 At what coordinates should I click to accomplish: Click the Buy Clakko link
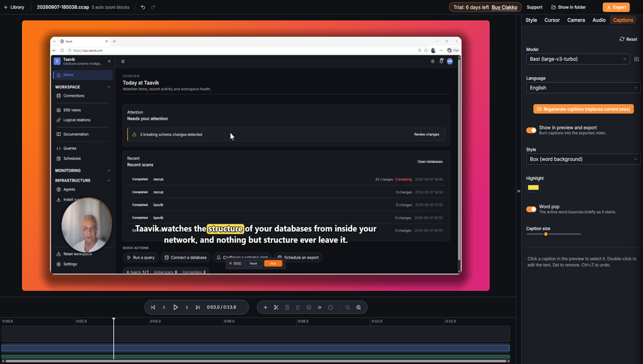pos(504,7)
